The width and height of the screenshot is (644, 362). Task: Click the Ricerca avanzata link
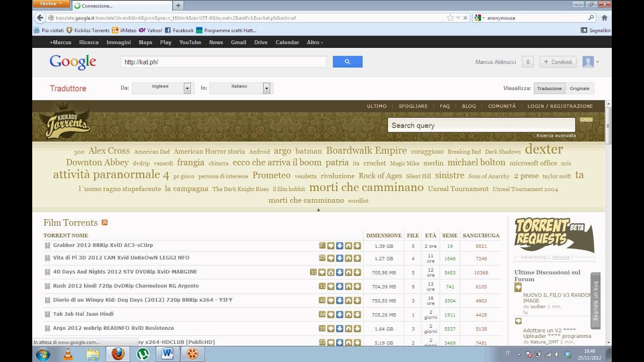(x=556, y=136)
